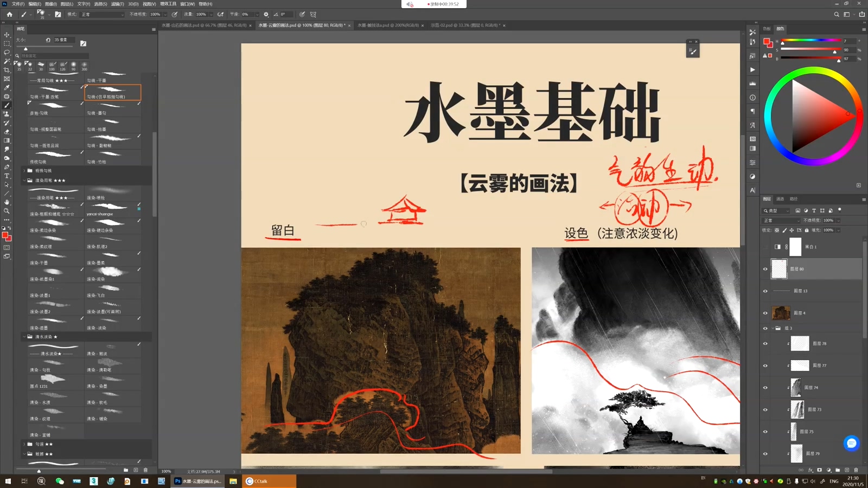
Task: Open the 图像(I) menu
Action: (x=50, y=4)
